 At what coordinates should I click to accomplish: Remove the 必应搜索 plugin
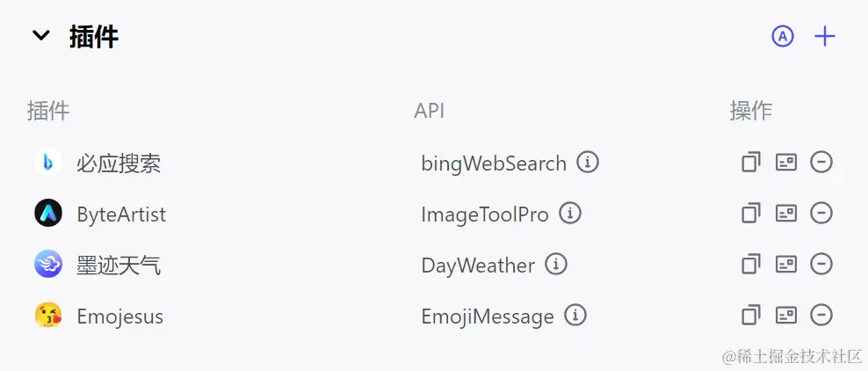[821, 163]
